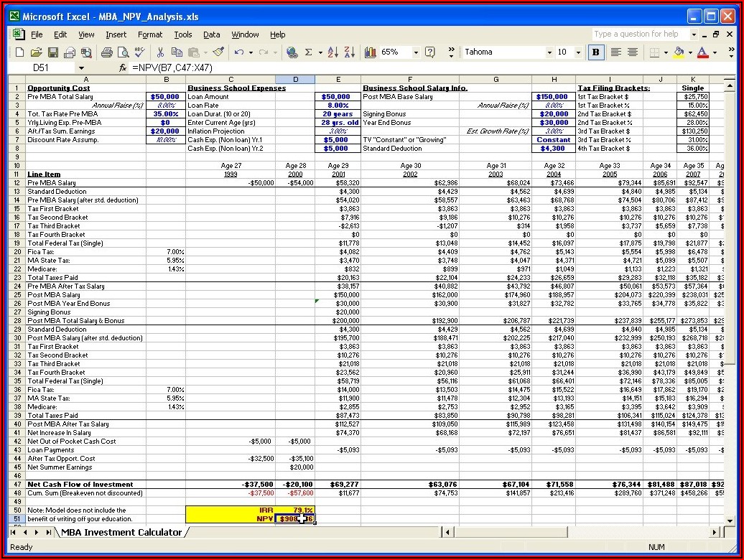Select the MBA Investment Calculator sheet tab
Viewport: 744px width, 560px height.
[121, 532]
